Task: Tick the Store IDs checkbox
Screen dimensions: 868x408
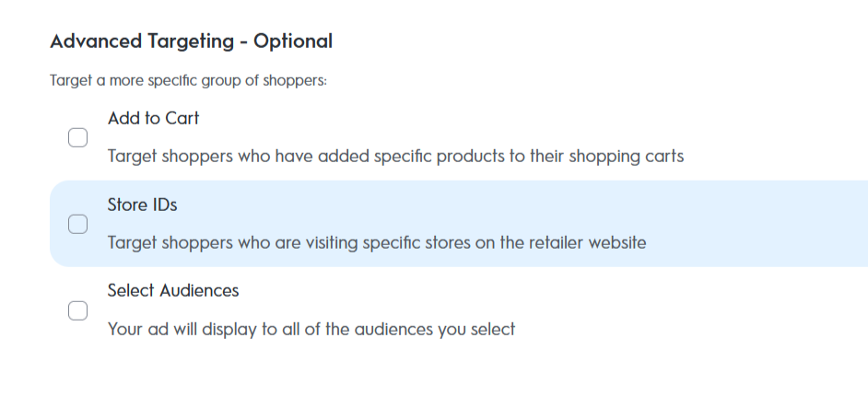Action: click(77, 225)
